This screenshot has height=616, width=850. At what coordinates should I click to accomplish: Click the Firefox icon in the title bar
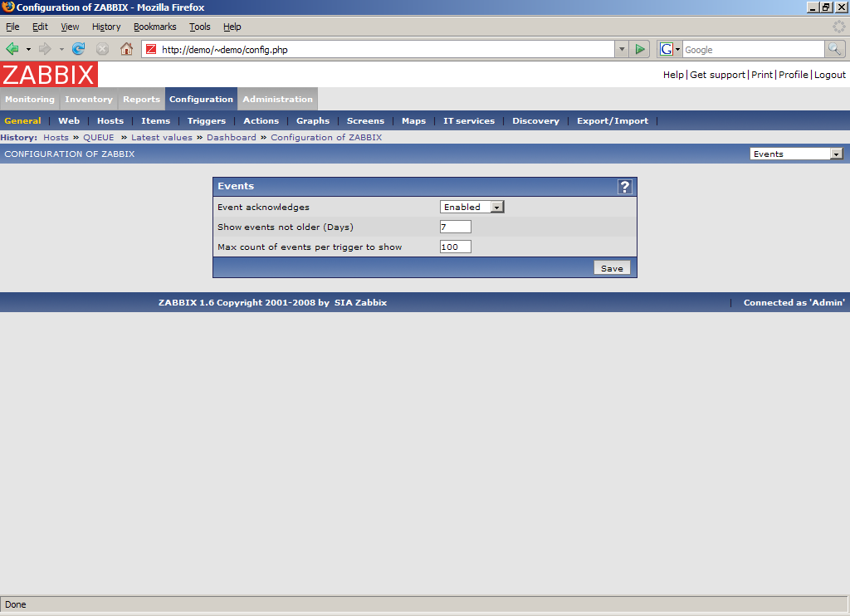(x=7, y=7)
